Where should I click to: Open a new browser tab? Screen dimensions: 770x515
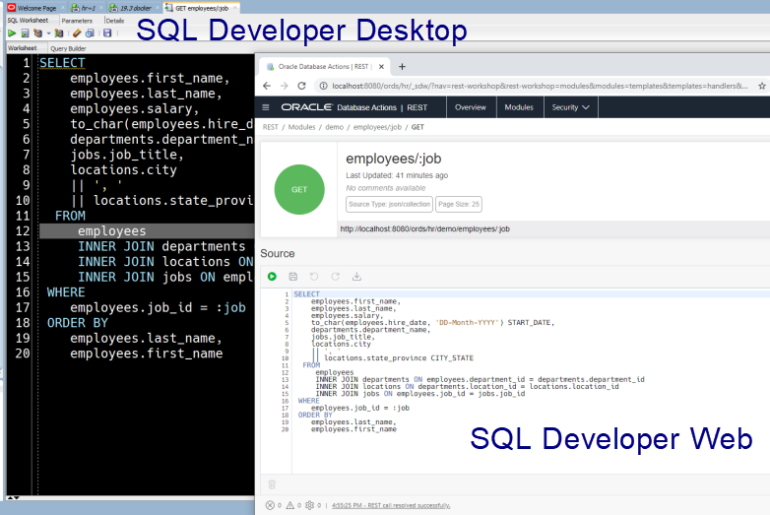tap(402, 66)
